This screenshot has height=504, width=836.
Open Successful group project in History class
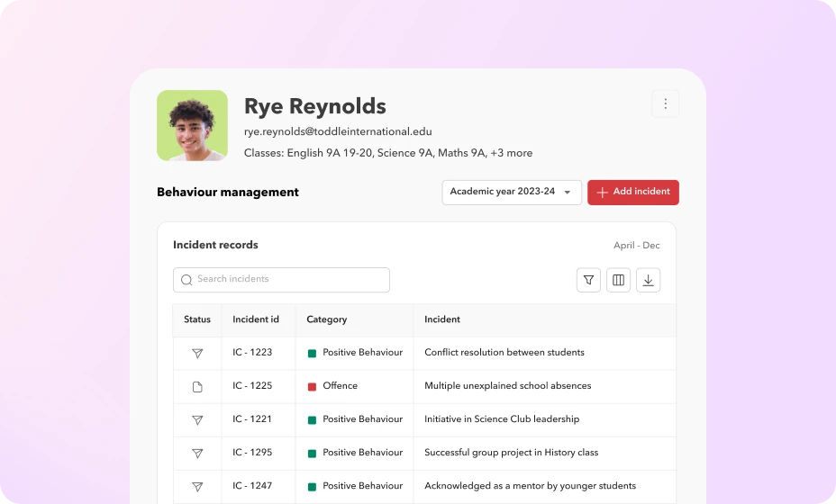pyautogui.click(x=512, y=453)
